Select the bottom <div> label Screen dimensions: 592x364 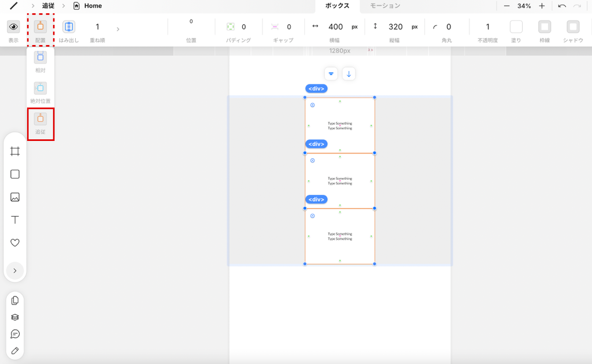316,199
